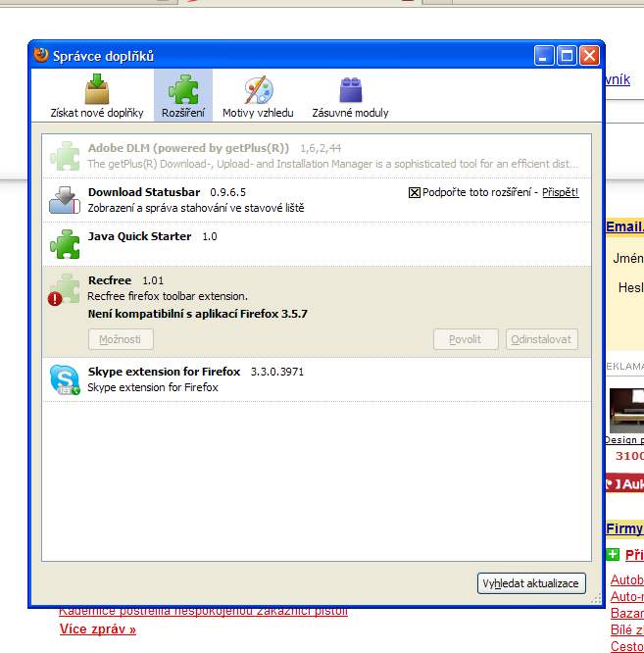Image resolution: width=644 pixels, height=653 pixels.
Task: Select the Download Statusbar extension name
Action: 144,192
